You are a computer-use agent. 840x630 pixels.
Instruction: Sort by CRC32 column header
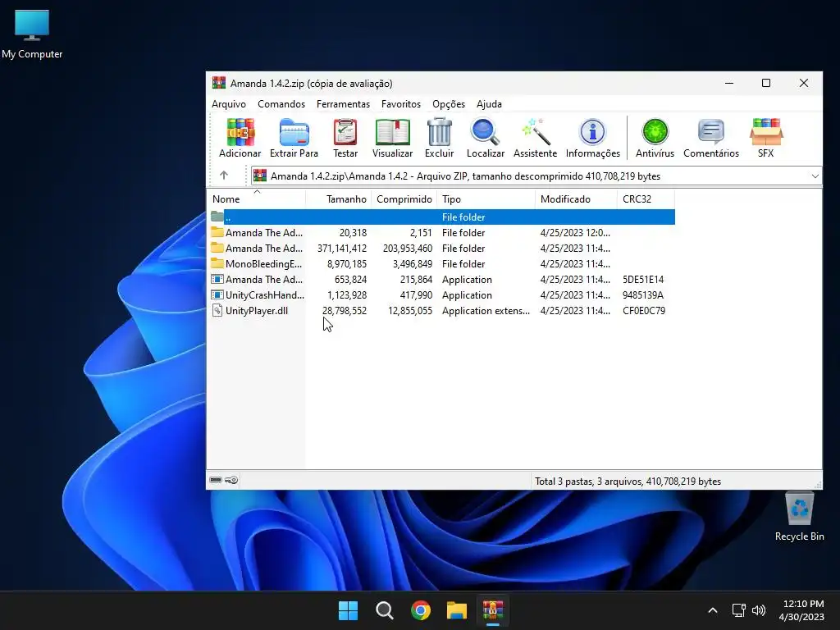646,199
